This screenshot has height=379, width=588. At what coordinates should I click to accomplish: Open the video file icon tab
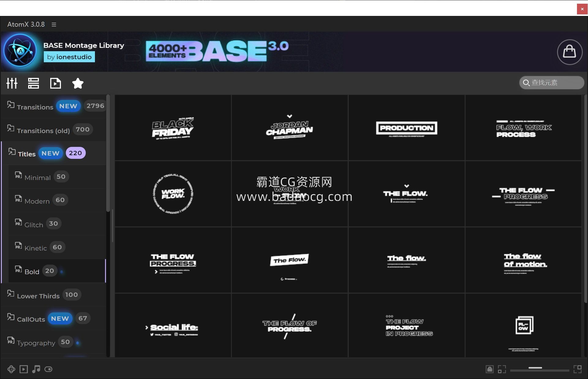pos(55,83)
